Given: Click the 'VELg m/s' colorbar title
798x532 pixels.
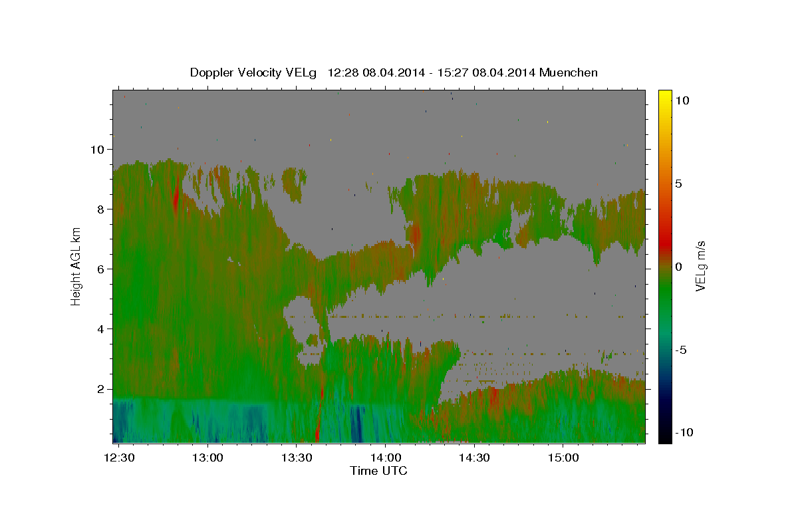Looking at the screenshot, I should pos(700,266).
